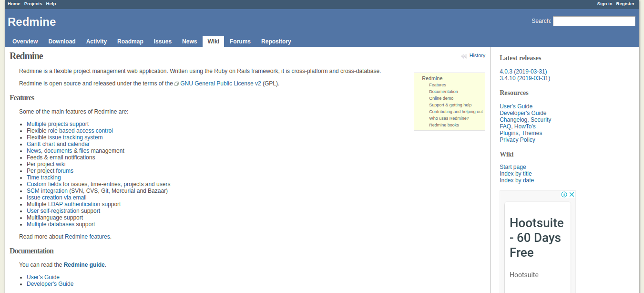The width and height of the screenshot is (644, 293).
Task: Jump to Online demo in contents box
Action: click(x=441, y=98)
